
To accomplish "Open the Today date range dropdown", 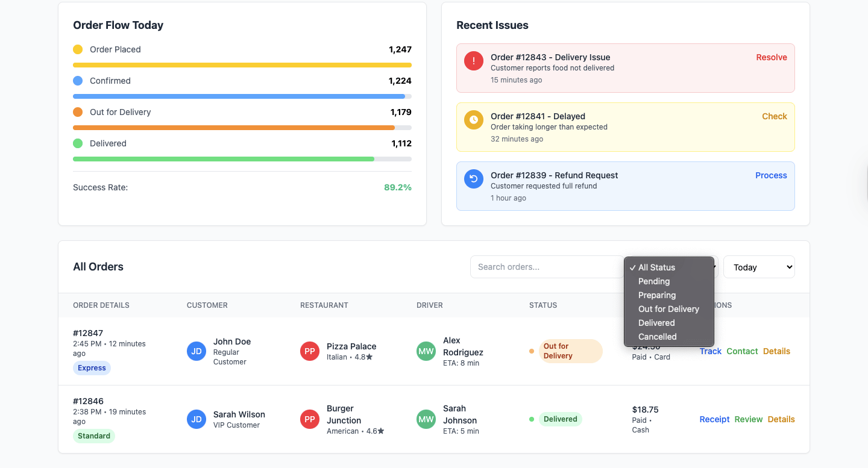I will tap(758, 267).
